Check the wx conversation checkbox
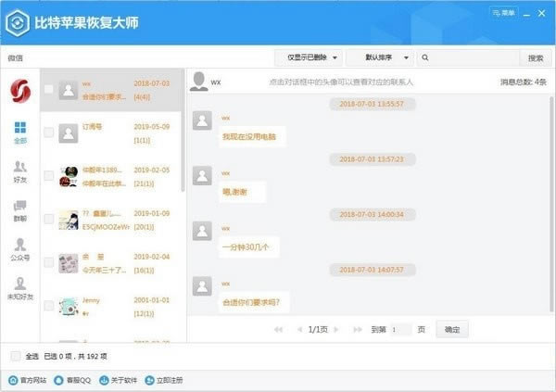Viewport: 556px width, 392px height. pyautogui.click(x=48, y=89)
